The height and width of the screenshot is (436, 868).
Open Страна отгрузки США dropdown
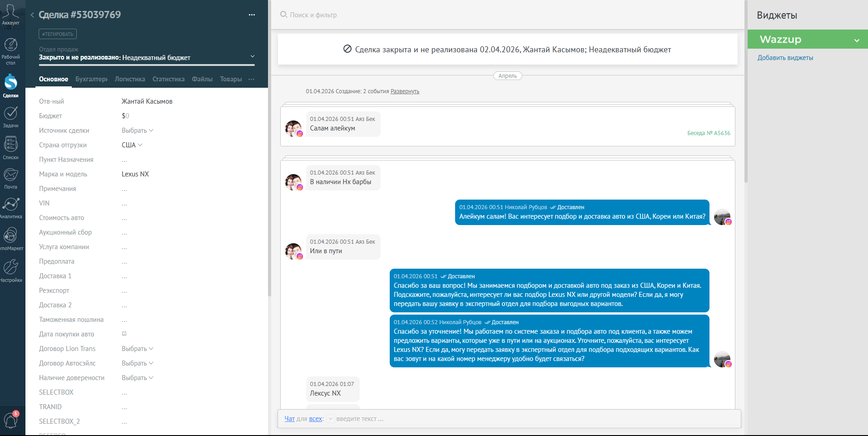click(132, 145)
